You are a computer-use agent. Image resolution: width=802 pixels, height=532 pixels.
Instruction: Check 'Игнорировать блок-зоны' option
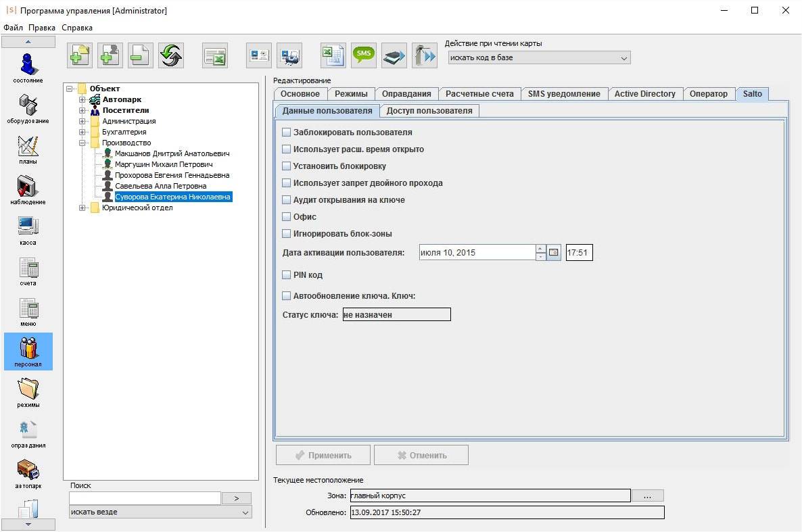point(287,234)
